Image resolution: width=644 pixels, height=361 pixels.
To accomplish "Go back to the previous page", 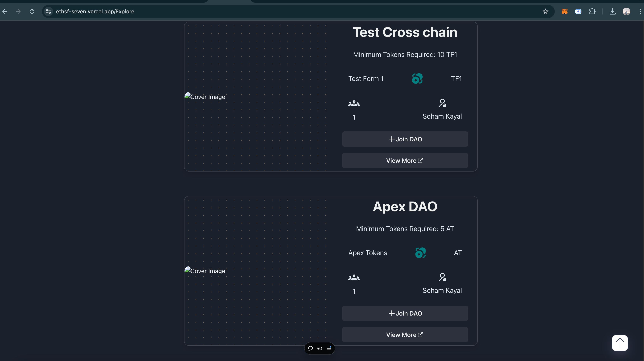I will click(5, 11).
